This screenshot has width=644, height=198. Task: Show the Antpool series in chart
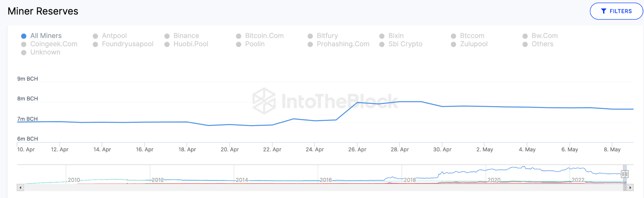[x=114, y=36]
